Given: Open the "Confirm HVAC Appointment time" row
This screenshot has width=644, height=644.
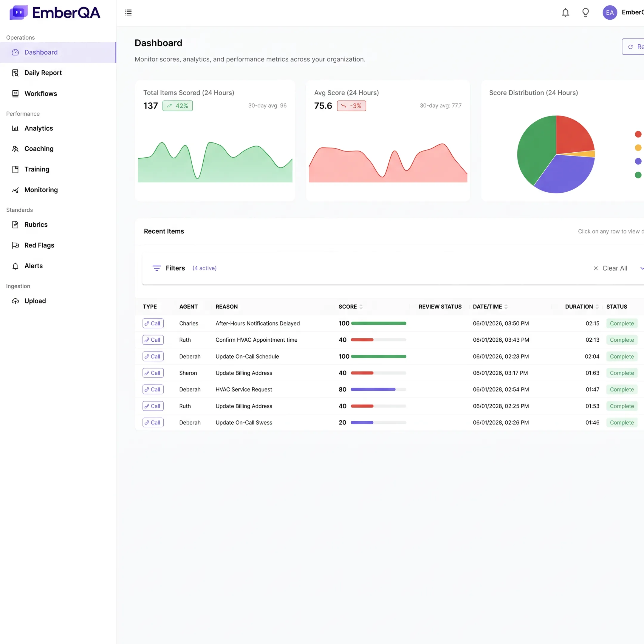Looking at the screenshot, I should (x=389, y=340).
